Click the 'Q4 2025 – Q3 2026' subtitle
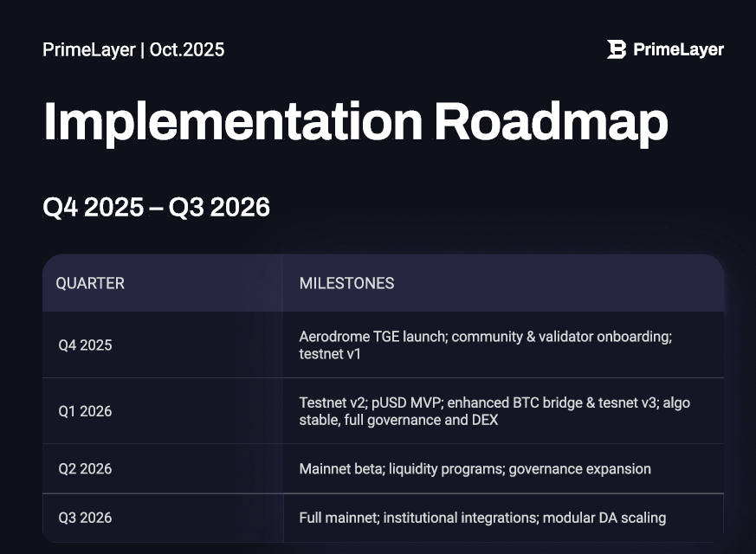The height and width of the screenshot is (554, 756). [x=156, y=207]
